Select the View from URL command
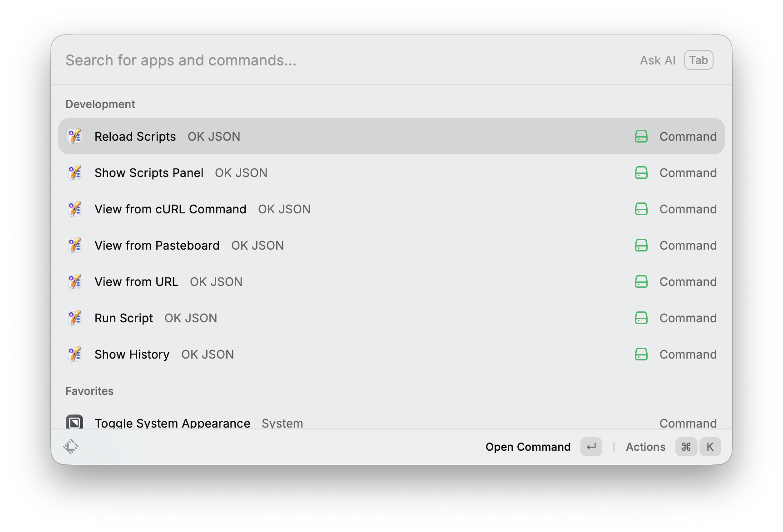783x532 pixels. coord(391,281)
